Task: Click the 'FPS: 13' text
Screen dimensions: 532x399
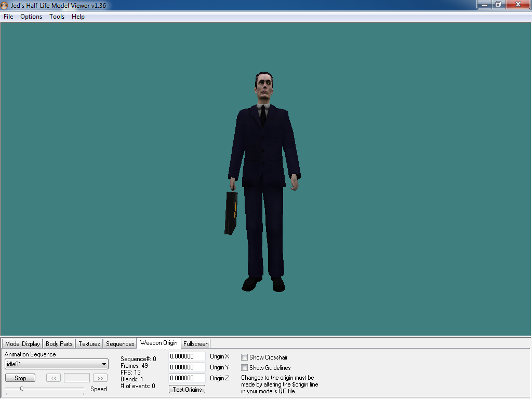Action: coord(130,372)
